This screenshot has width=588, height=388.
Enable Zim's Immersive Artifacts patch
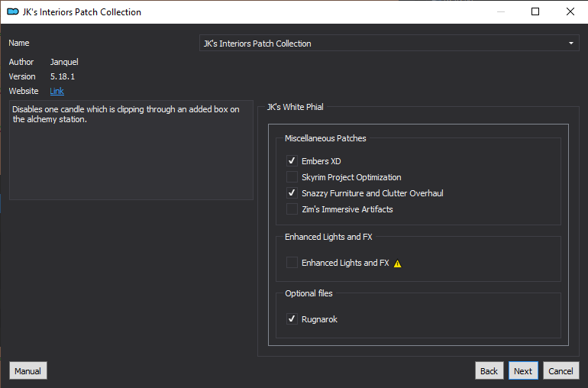point(292,209)
